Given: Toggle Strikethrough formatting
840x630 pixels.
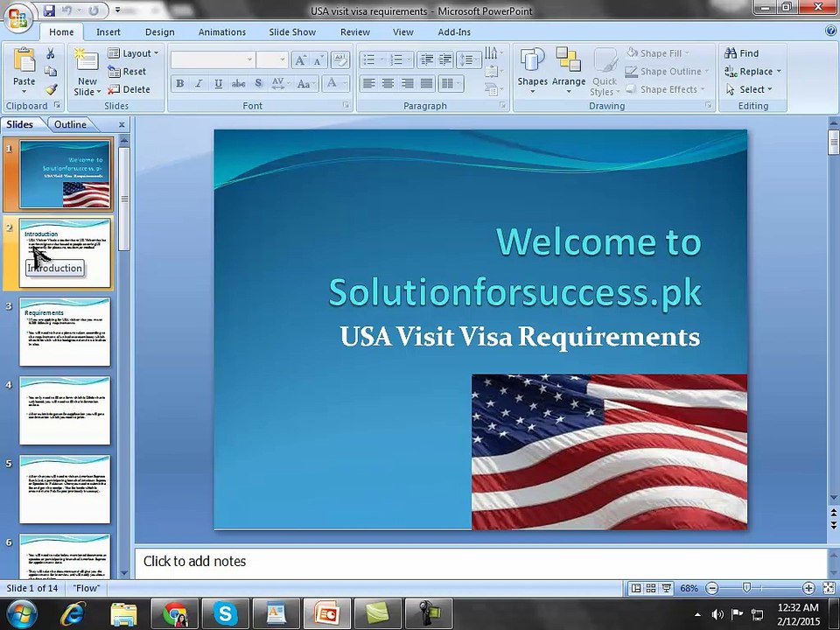Looking at the screenshot, I should pyautogui.click(x=238, y=83).
